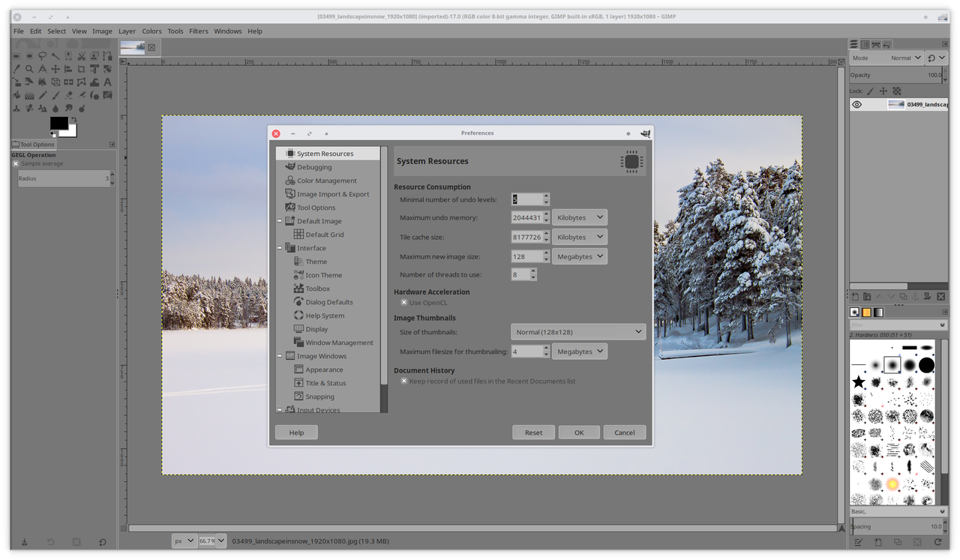Toggle the Use OpenCL checkbox

[x=404, y=303]
